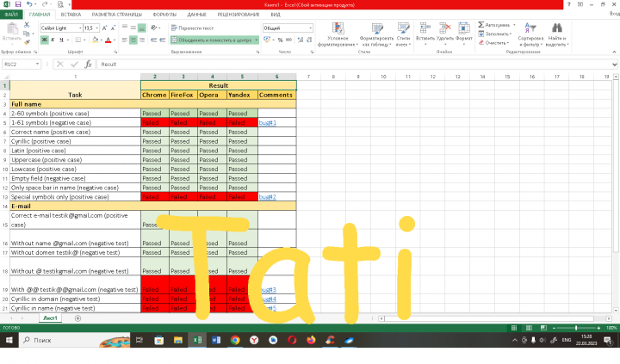Open the bug#1 hyperlink
This screenshot has width=620, height=364.
tap(268, 123)
